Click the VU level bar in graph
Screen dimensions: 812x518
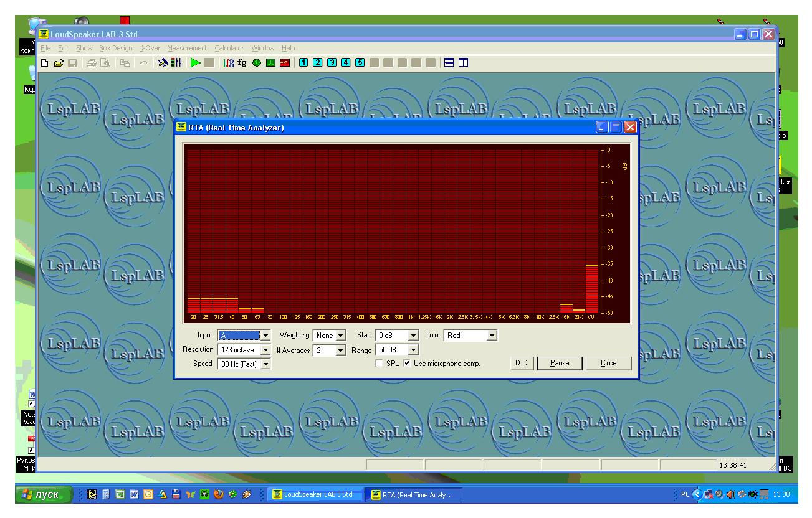591,289
